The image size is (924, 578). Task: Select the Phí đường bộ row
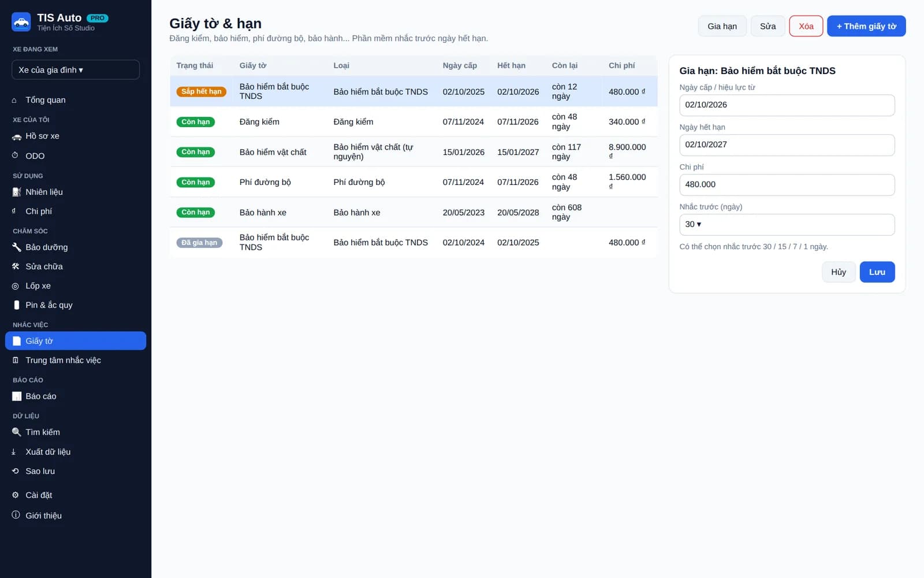413,182
